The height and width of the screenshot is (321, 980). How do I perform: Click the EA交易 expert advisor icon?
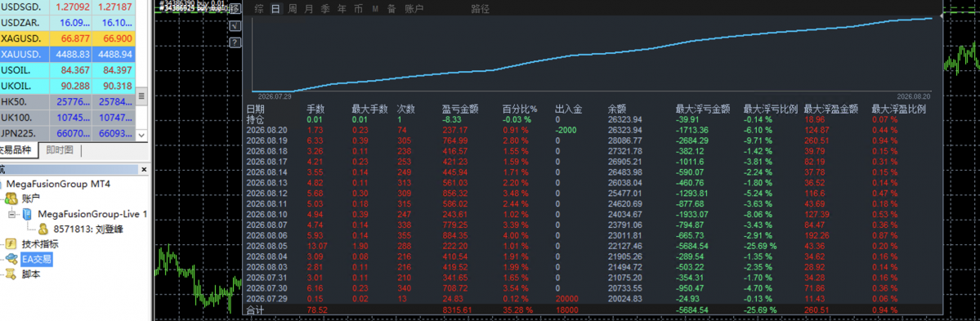pos(11,259)
